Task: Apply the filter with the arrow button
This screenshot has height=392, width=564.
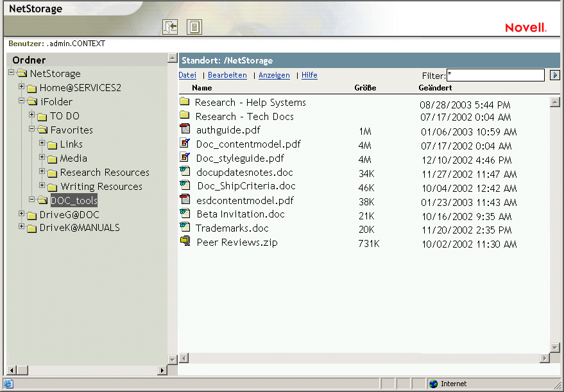Action: pyautogui.click(x=554, y=76)
